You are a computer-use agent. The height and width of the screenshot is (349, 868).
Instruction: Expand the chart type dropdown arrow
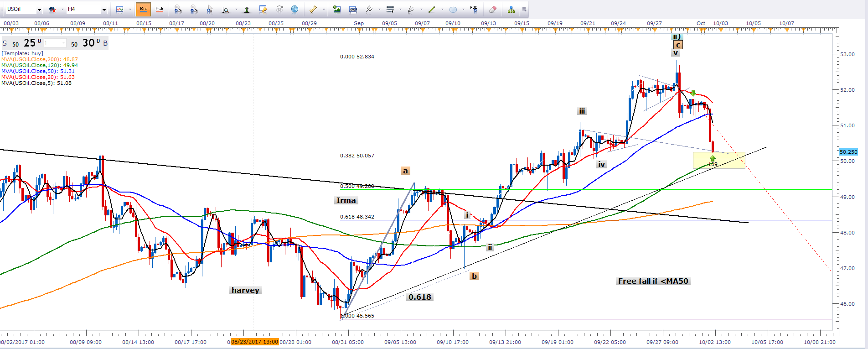[129, 10]
